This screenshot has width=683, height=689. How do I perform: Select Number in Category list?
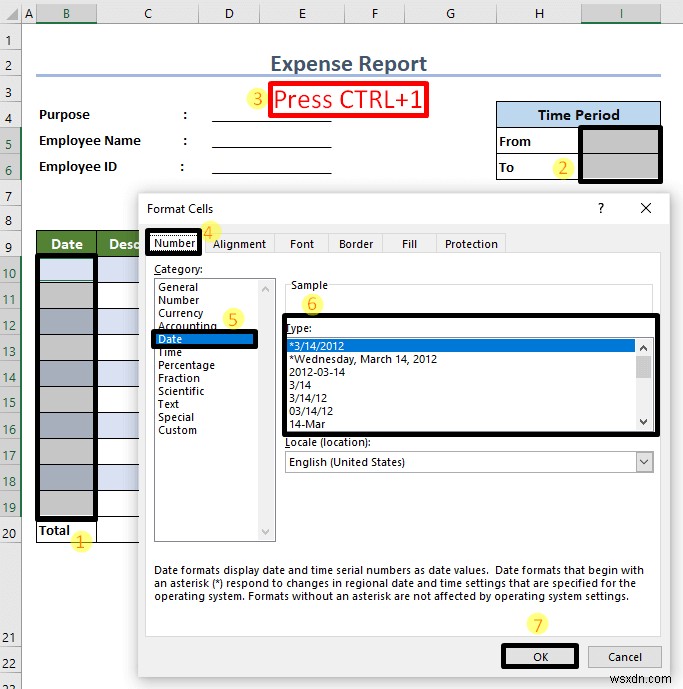click(x=178, y=300)
